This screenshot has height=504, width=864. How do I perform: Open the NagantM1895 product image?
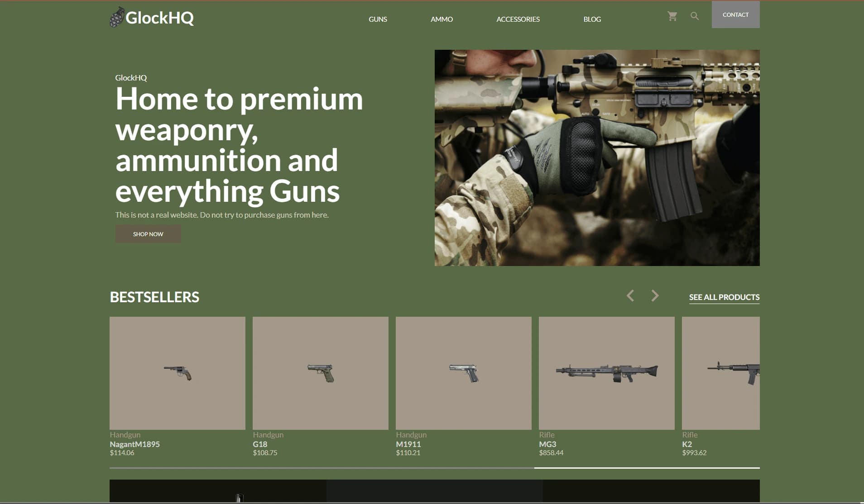pos(178,373)
